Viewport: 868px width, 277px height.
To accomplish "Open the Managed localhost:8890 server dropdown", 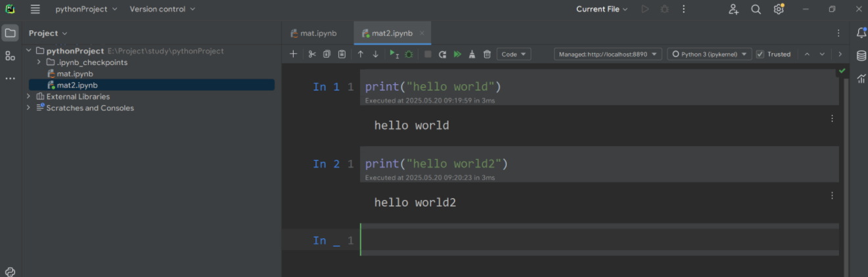I will click(x=608, y=54).
